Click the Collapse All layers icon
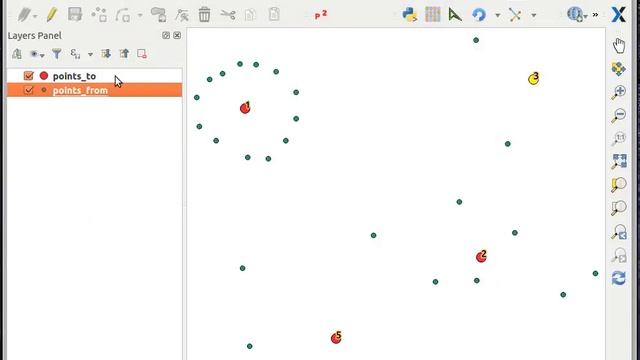 point(124,53)
